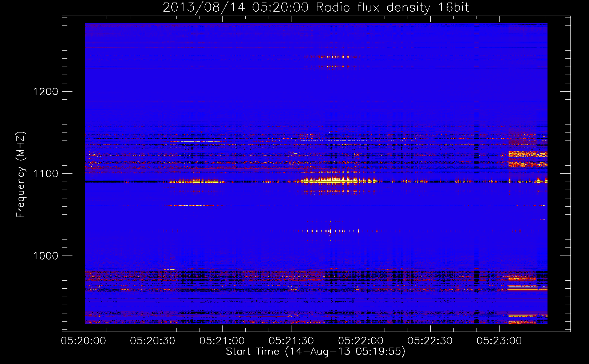Click the 05:22:00 time tick label
This screenshot has height=364, width=589.
coord(361,341)
